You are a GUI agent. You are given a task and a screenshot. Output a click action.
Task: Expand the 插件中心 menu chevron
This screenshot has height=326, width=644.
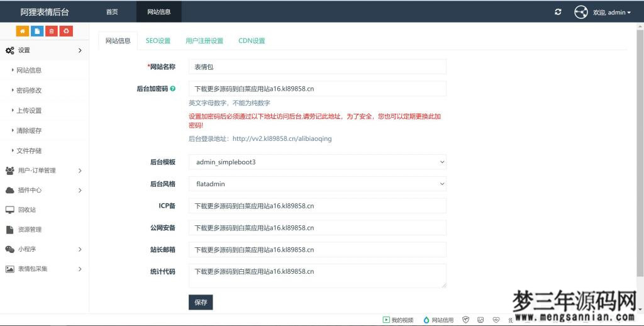click(80, 190)
